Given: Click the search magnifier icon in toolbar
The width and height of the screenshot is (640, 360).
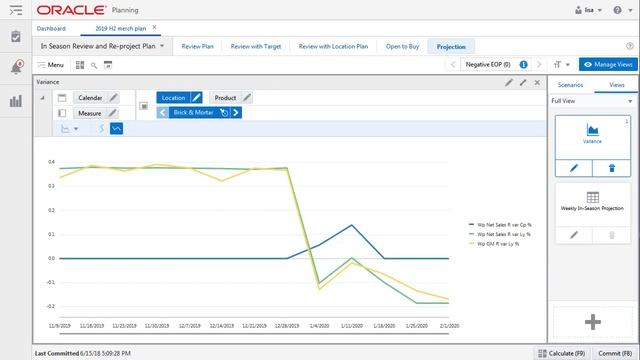Looking at the screenshot, I should pyautogui.click(x=94, y=65).
